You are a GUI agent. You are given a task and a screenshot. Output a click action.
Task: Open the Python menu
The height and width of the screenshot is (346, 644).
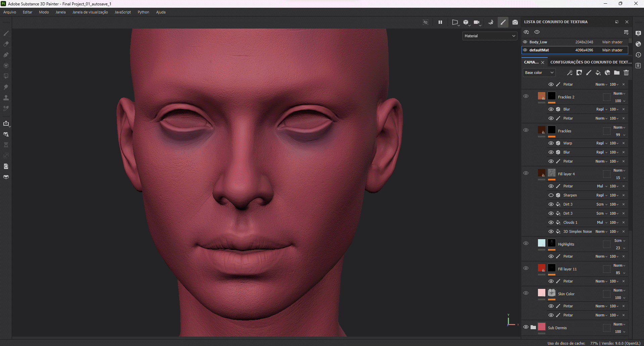point(143,12)
